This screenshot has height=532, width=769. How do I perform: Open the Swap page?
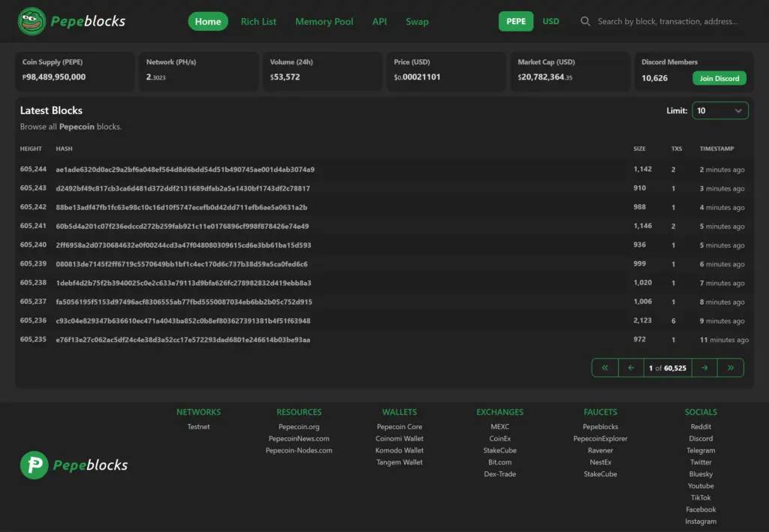(x=417, y=22)
